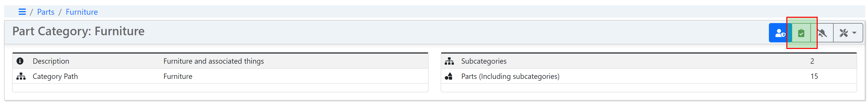
Task: Click Parts (Including subcategories) label
Action: pyautogui.click(x=510, y=76)
